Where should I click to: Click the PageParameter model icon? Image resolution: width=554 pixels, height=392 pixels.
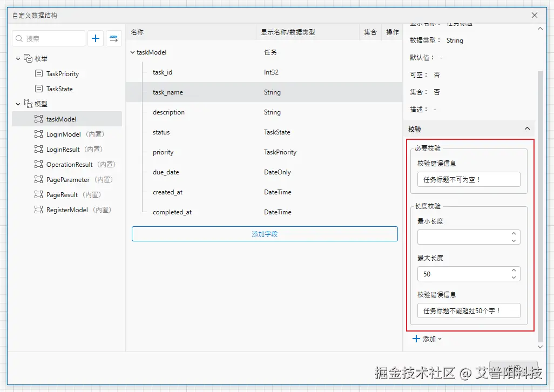pos(39,179)
